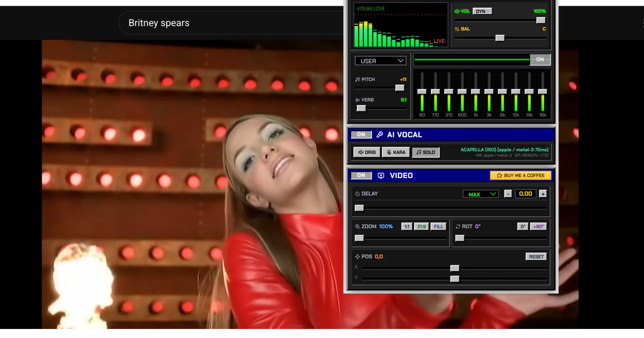Toggle the AI VOCAL ON switch
644x338 pixels.
(361, 135)
